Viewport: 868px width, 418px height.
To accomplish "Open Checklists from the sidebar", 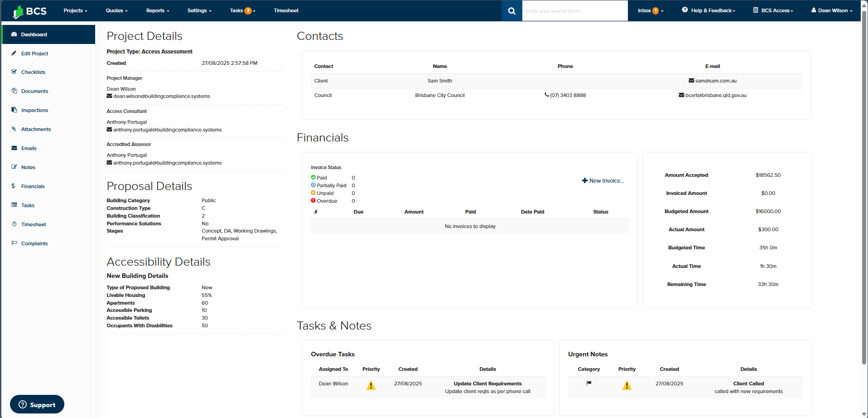I will click(33, 72).
